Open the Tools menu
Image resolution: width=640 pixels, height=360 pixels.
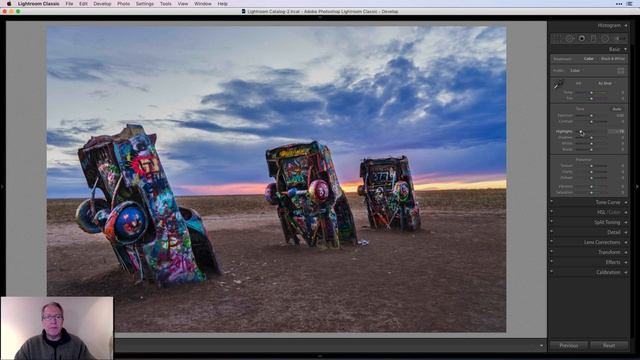(165, 4)
